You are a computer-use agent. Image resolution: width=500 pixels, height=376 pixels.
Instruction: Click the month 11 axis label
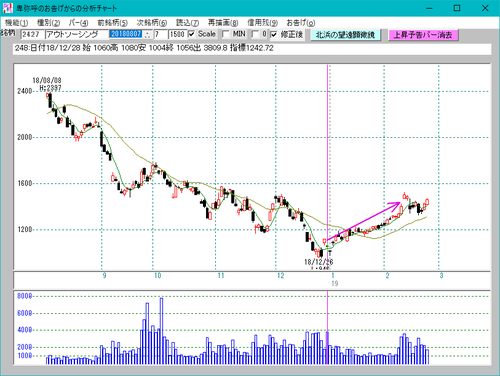pos(221,276)
